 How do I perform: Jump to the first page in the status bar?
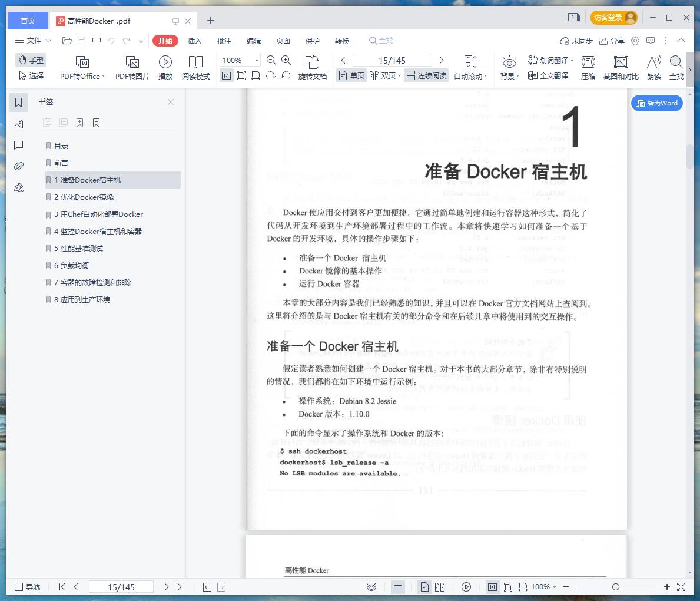[62, 587]
